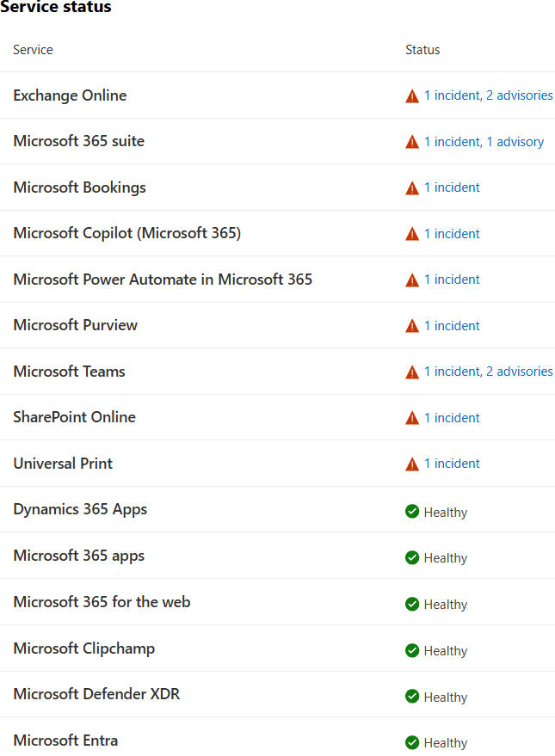Click the warning triangle next to Microsoft Bookings
This screenshot has height=756, width=555.
[x=412, y=187]
